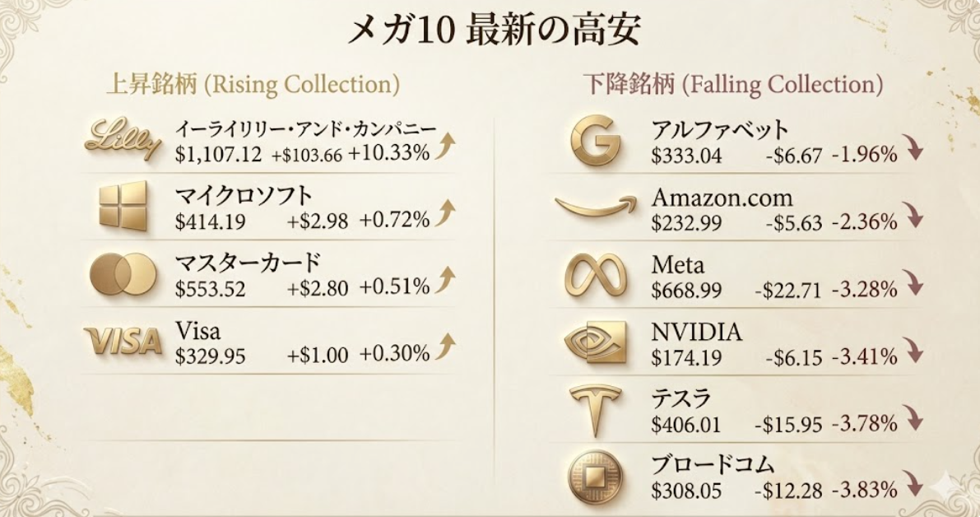Click the down arrow beside Alphabet -1.96%
This screenshot has width=980, height=517.
(x=913, y=148)
